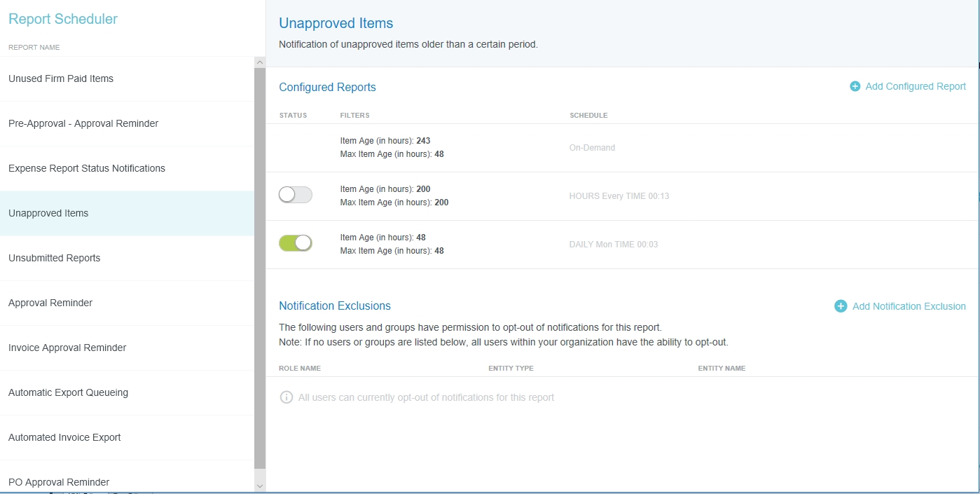Screen dimensions: 980x494
Task: Click the plus icon beside Add Configured Report
Action: (855, 87)
